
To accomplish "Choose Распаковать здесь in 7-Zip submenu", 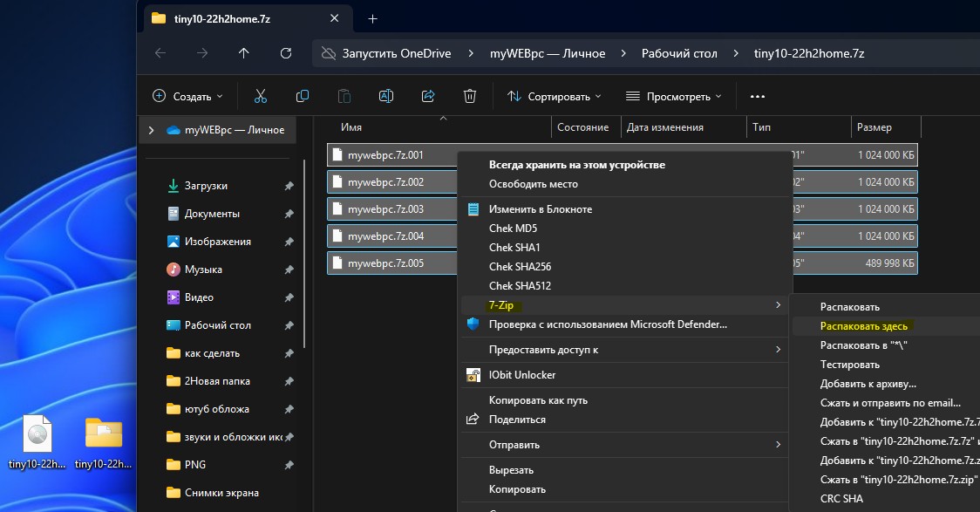I will click(864, 326).
